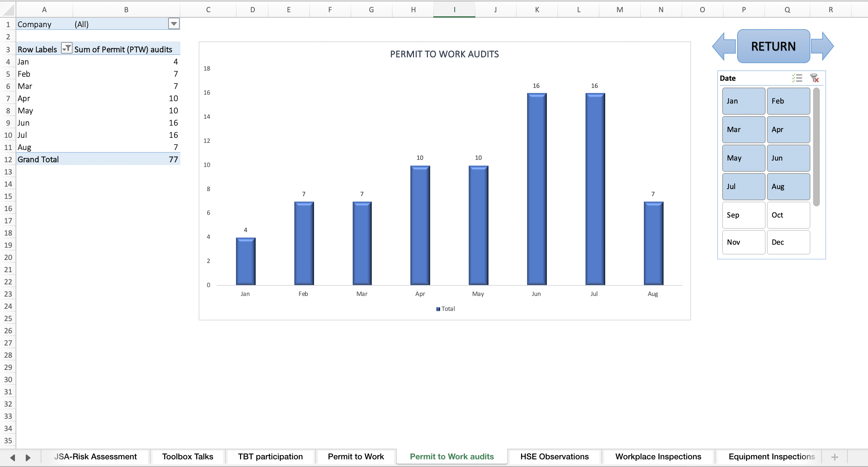Click the blue left arrow beside RETURN
This screenshot has width=868, height=467.
[723, 46]
